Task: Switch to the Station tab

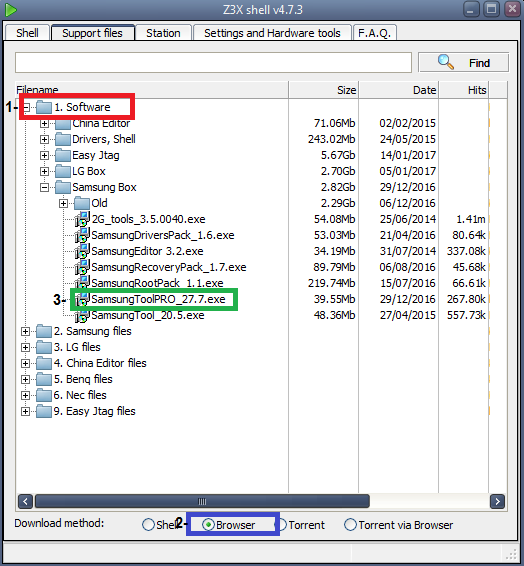Action: pos(163,33)
